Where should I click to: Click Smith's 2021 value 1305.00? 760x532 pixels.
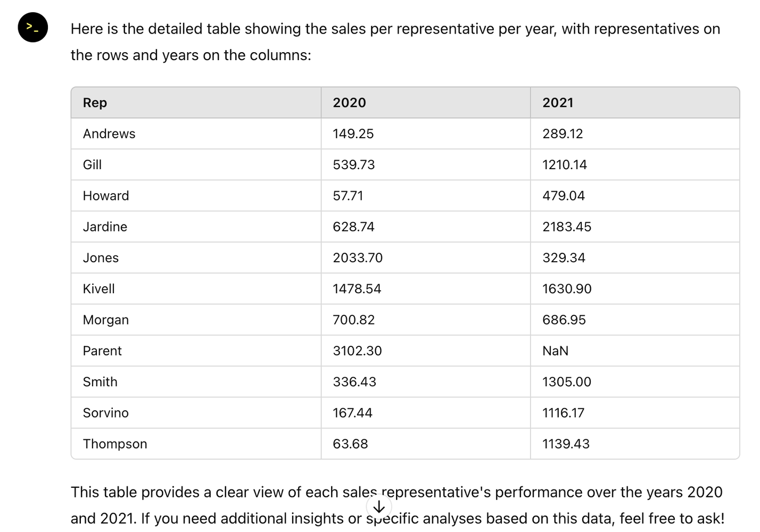566,382
